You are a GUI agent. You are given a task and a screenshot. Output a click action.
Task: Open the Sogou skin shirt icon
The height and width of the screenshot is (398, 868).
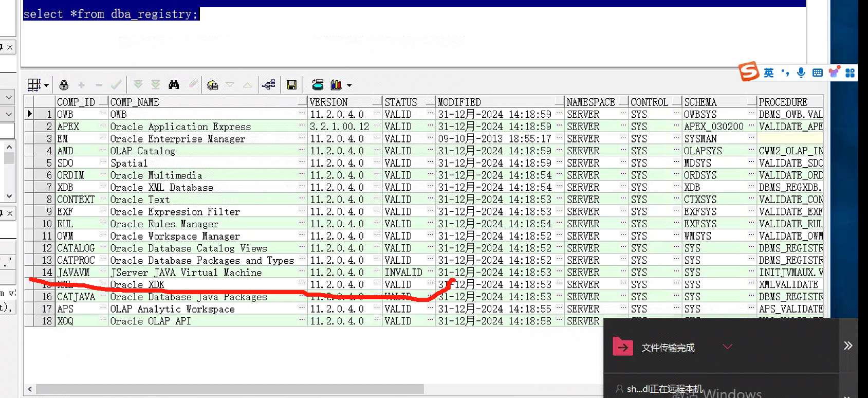834,72
